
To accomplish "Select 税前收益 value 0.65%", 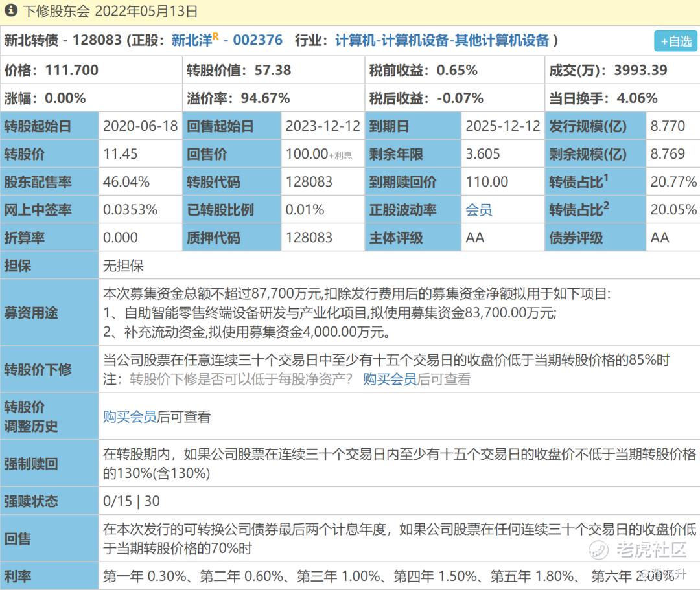I will click(x=457, y=70).
